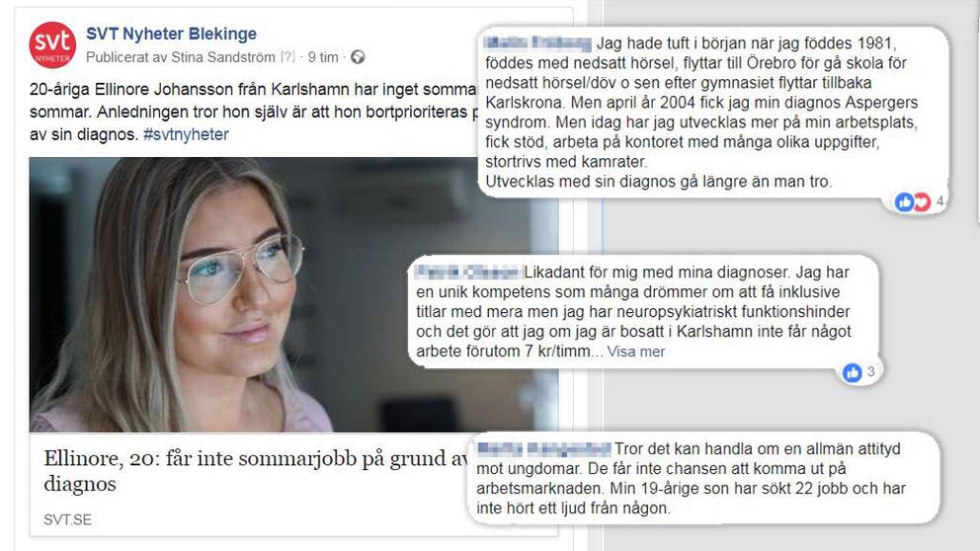The height and width of the screenshot is (551, 980).
Task: Click the question mark beside Stina Sandström
Action: pyautogui.click(x=287, y=57)
